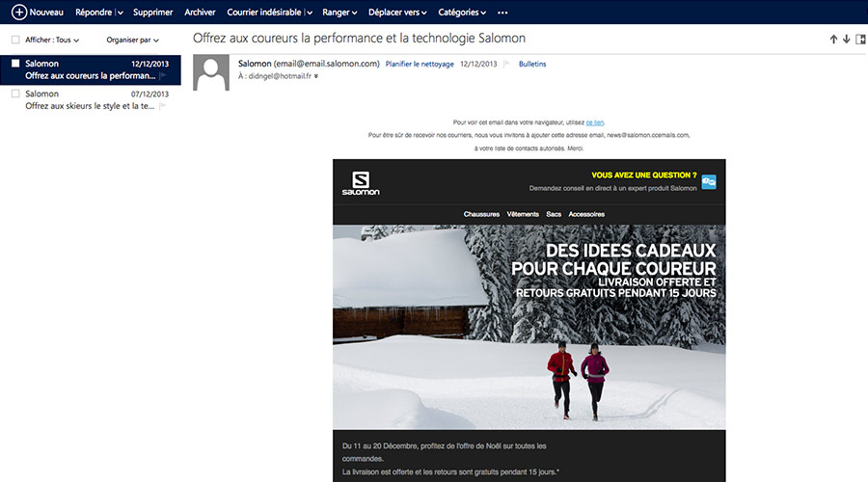Image resolution: width=868 pixels, height=482 pixels.
Task: Click the date 12/12/2013 in message header
Action: click(x=478, y=65)
